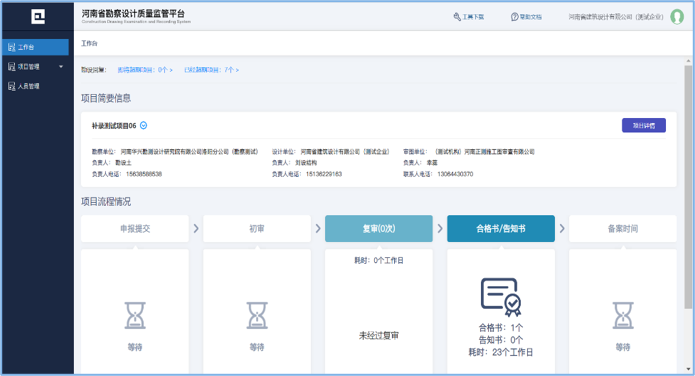Select the 初审 process step
Screen dimensions: 695x376
click(x=257, y=228)
